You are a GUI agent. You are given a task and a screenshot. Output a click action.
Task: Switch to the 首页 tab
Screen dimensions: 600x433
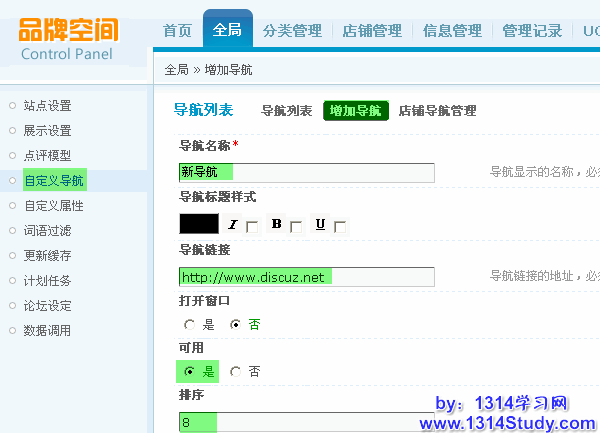pos(177,31)
